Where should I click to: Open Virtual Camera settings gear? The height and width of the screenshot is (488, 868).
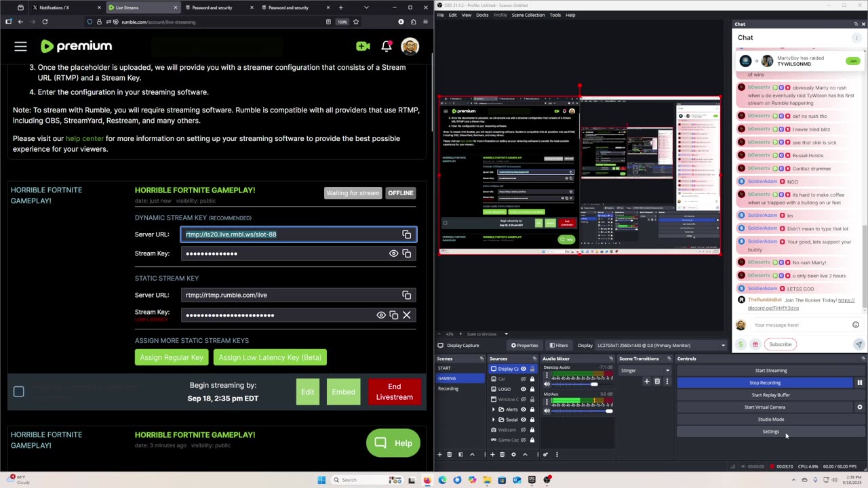click(x=859, y=407)
